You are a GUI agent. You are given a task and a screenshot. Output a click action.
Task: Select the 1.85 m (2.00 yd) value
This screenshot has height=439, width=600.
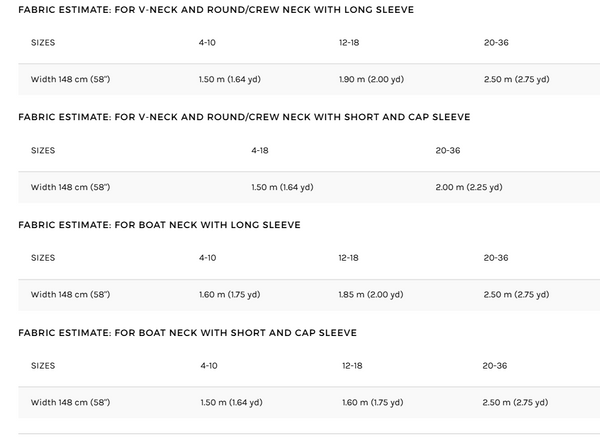[371, 294]
